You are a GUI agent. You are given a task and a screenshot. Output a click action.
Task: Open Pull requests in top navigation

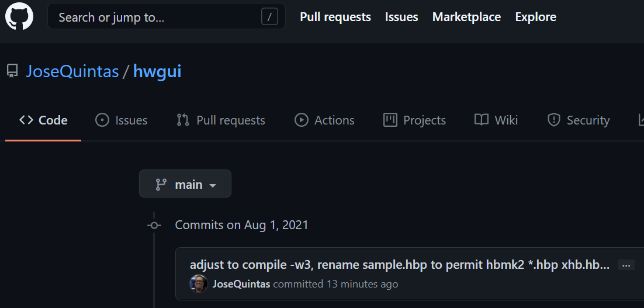pyautogui.click(x=335, y=17)
